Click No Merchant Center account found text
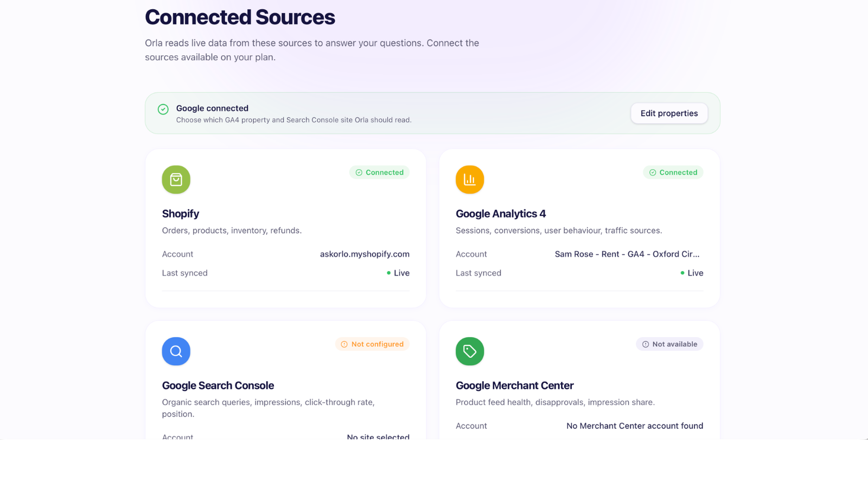 [635, 426]
